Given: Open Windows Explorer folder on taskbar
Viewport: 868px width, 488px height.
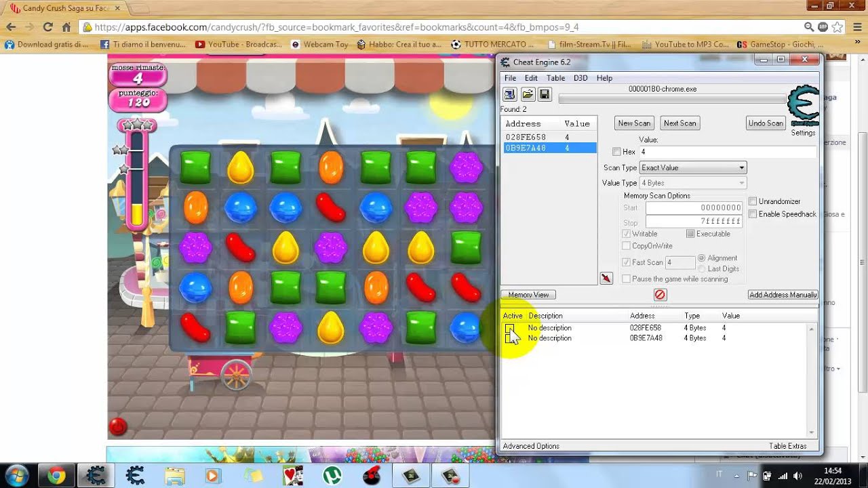Looking at the screenshot, I should [x=174, y=476].
